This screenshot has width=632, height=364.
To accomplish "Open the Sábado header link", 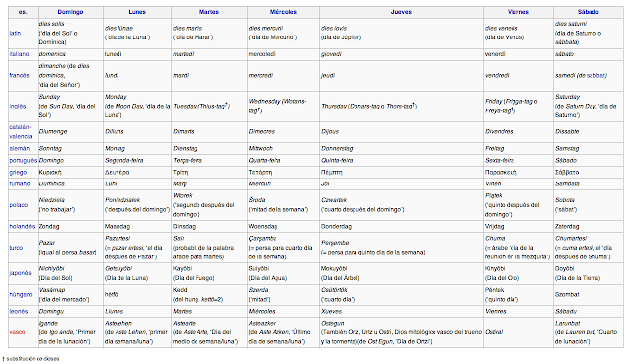I will tap(589, 12).
